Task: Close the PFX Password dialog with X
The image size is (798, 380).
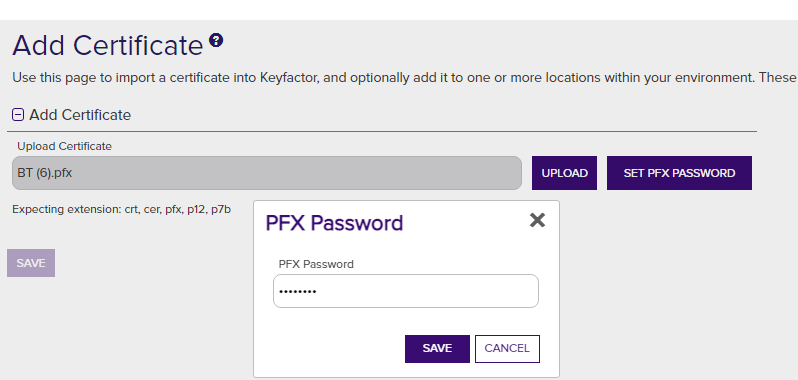Action: click(537, 220)
